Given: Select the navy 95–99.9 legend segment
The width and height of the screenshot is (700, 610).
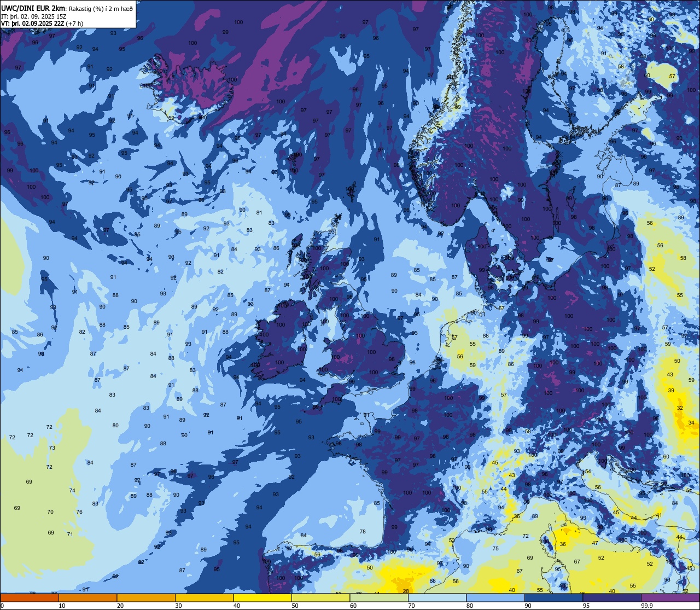Looking at the screenshot, I should tap(612, 597).
